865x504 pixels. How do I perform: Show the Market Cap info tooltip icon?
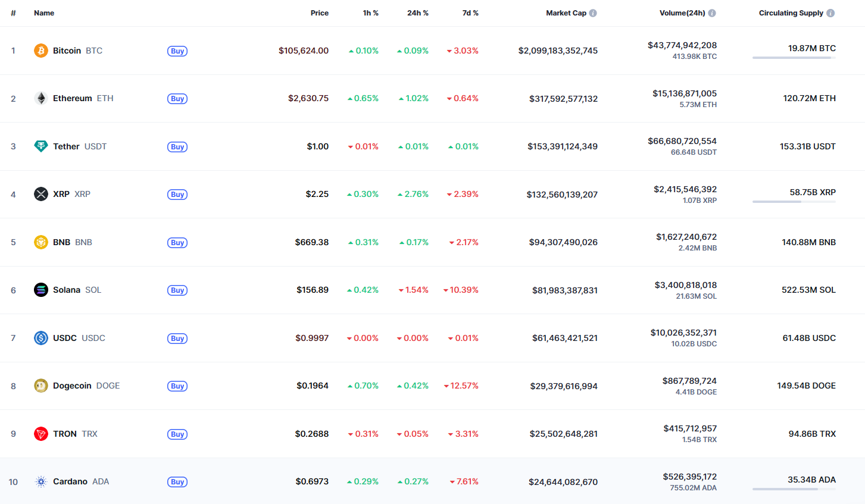pos(593,13)
